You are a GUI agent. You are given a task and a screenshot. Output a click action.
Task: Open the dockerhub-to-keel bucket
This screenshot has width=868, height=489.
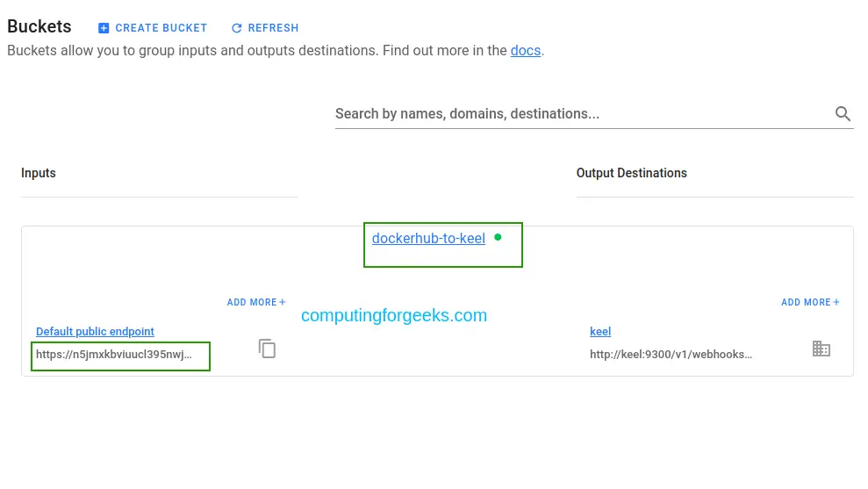click(x=428, y=238)
